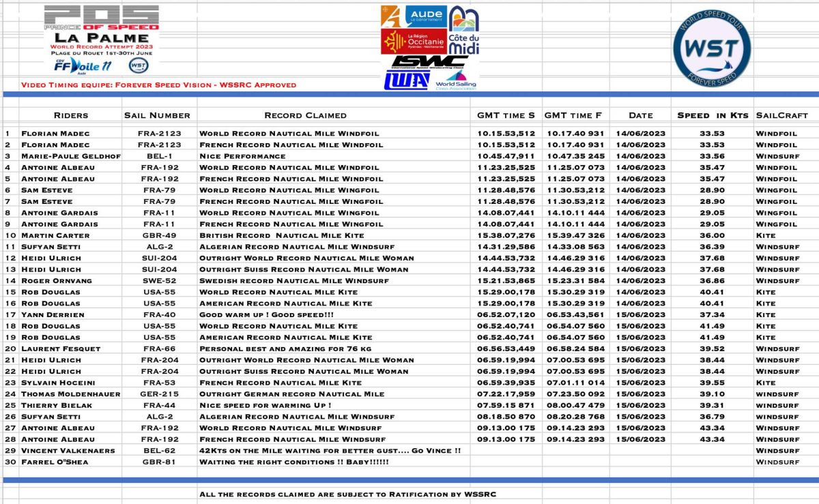Select the Speed in Kts header
The height and width of the screenshot is (504, 819).
click(x=713, y=115)
